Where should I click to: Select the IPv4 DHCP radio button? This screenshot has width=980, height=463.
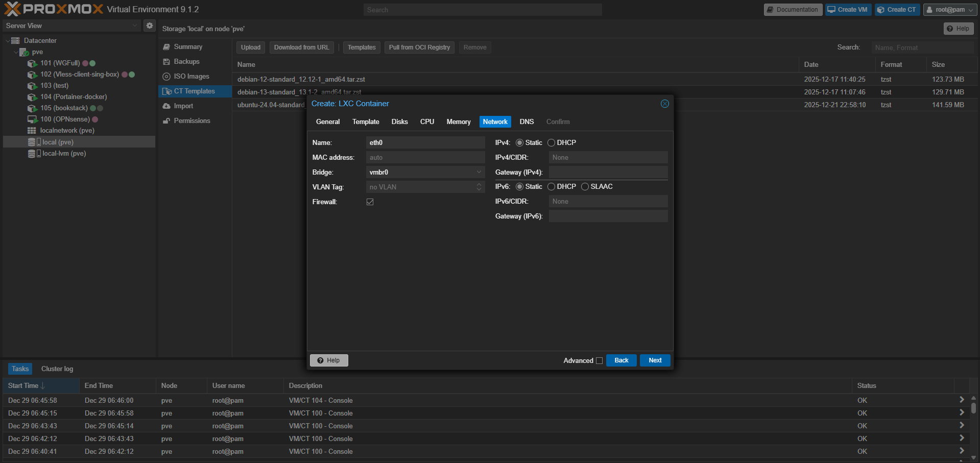pyautogui.click(x=551, y=143)
